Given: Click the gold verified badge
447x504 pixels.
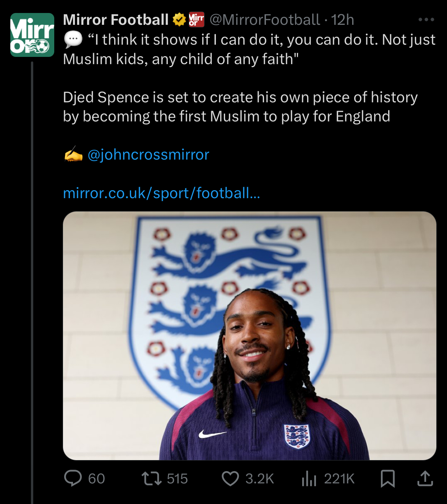Looking at the screenshot, I should point(179,19).
